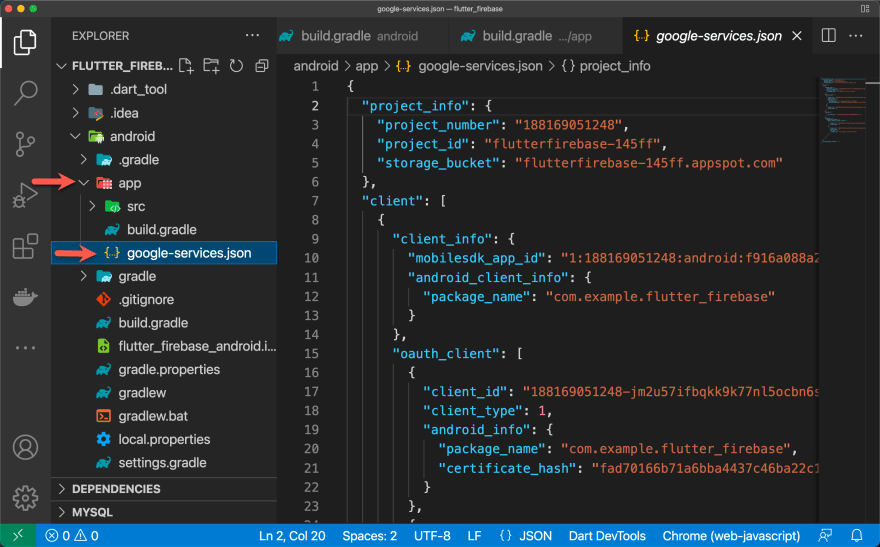Collapse all folders in Explorer

pyautogui.click(x=262, y=66)
